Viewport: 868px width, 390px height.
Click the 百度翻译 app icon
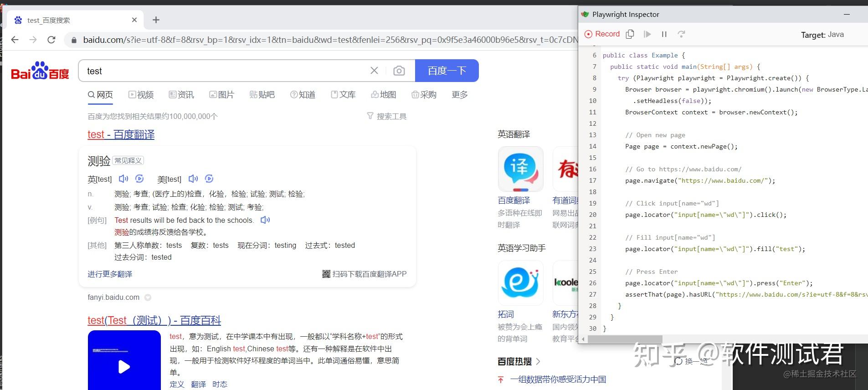(520, 169)
